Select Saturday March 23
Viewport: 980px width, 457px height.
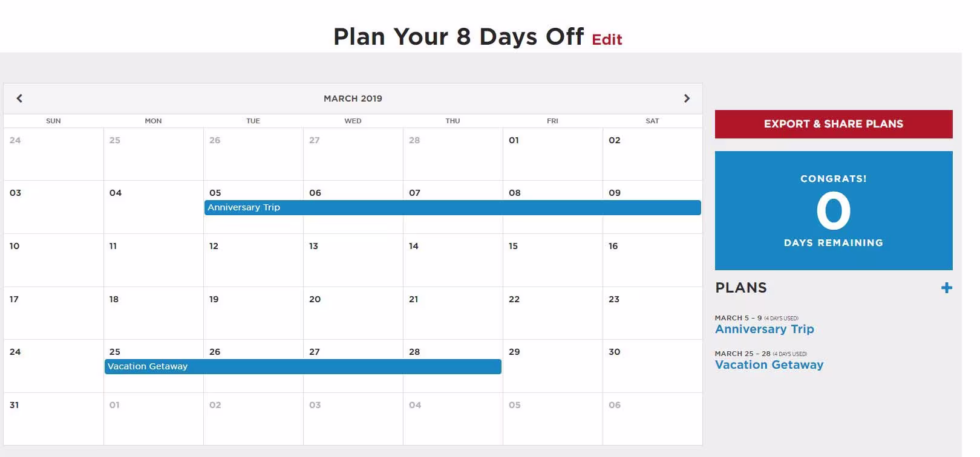click(652, 313)
